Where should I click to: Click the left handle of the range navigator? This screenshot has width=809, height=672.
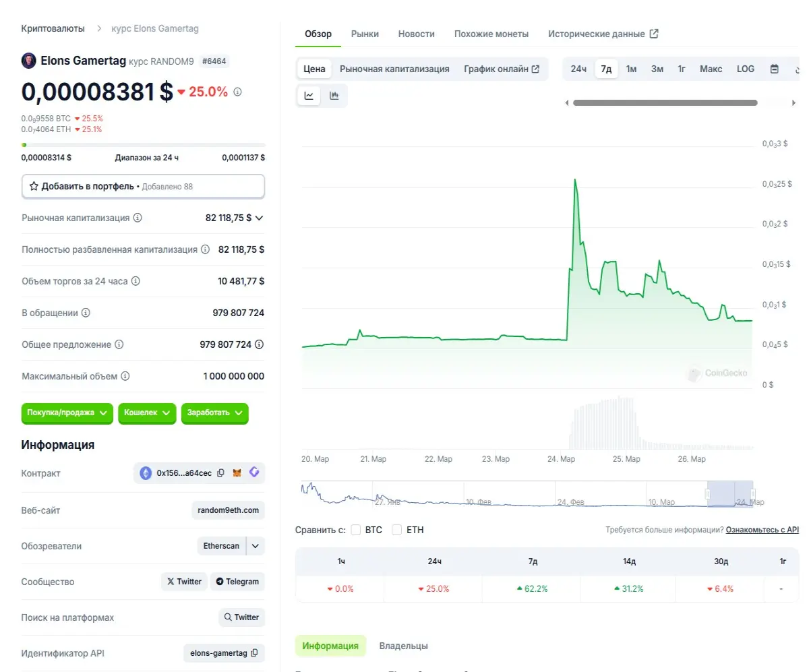click(x=708, y=494)
